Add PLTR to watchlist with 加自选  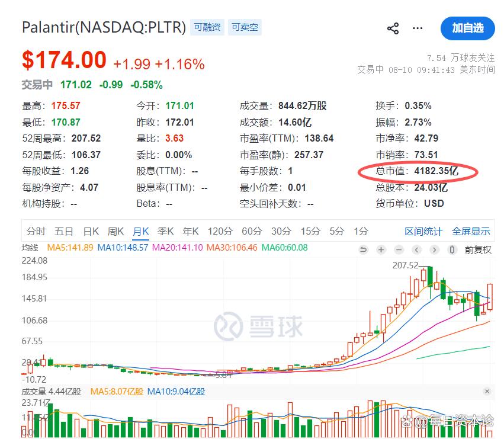tap(468, 28)
